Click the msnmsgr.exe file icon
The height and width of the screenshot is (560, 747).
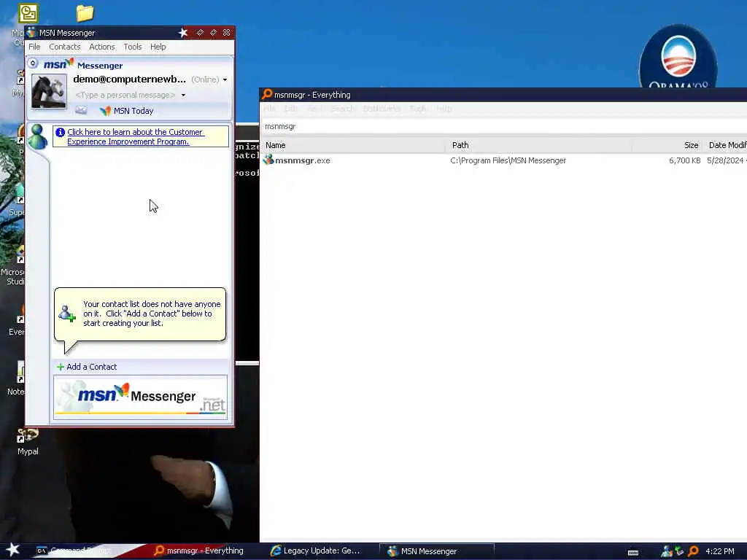pos(268,160)
